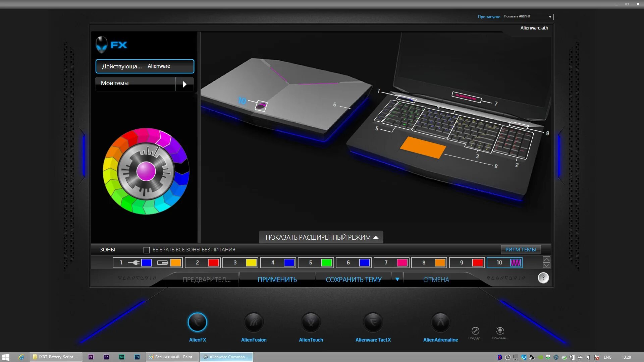Open the AlienFusion module icon
The height and width of the screenshot is (362, 644).
pos(254,322)
